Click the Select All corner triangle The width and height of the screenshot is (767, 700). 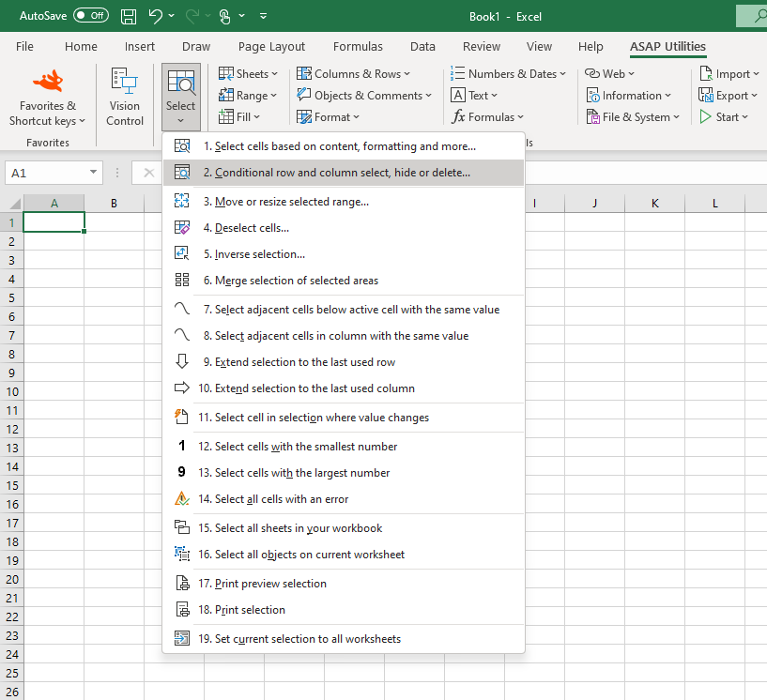coord(15,204)
